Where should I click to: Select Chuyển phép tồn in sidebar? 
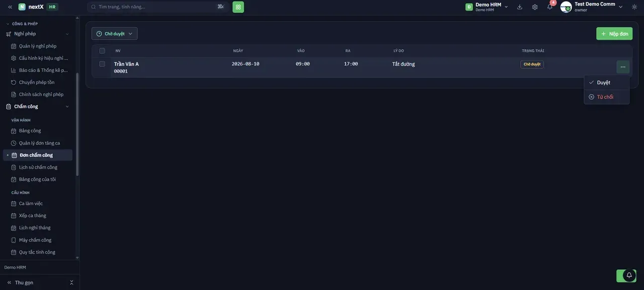tap(37, 83)
